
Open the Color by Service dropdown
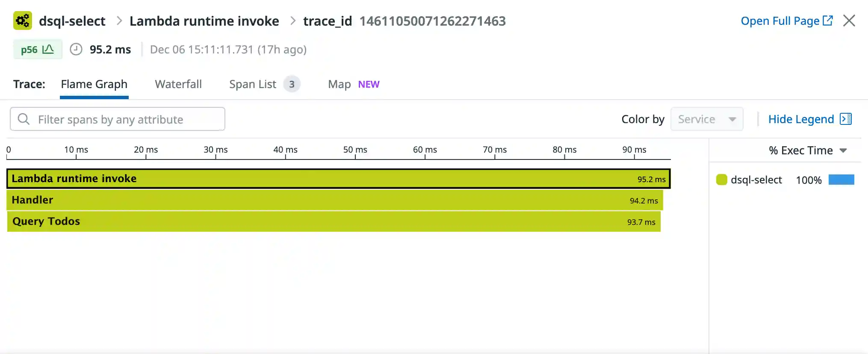(x=706, y=119)
